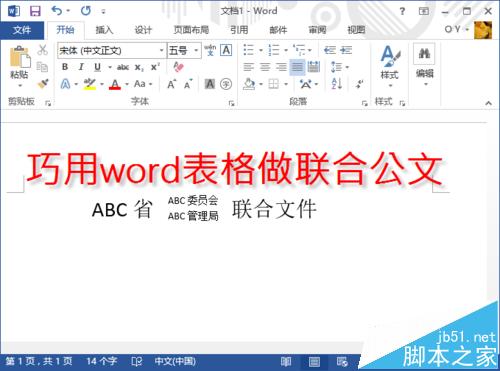Undo the last action
500x371 pixels.
coord(57,11)
